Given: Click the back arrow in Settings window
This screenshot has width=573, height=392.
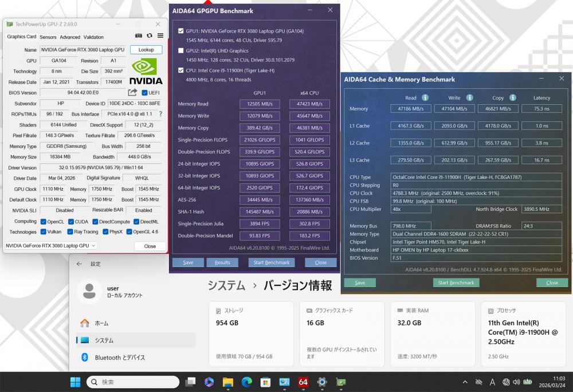Looking at the screenshot, I should pos(79,264).
